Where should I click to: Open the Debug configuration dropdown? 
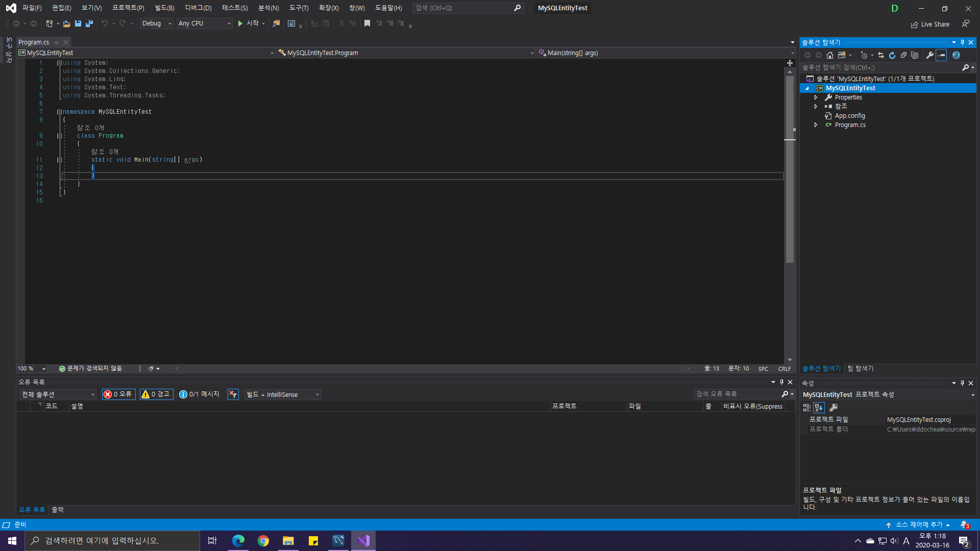click(x=157, y=23)
